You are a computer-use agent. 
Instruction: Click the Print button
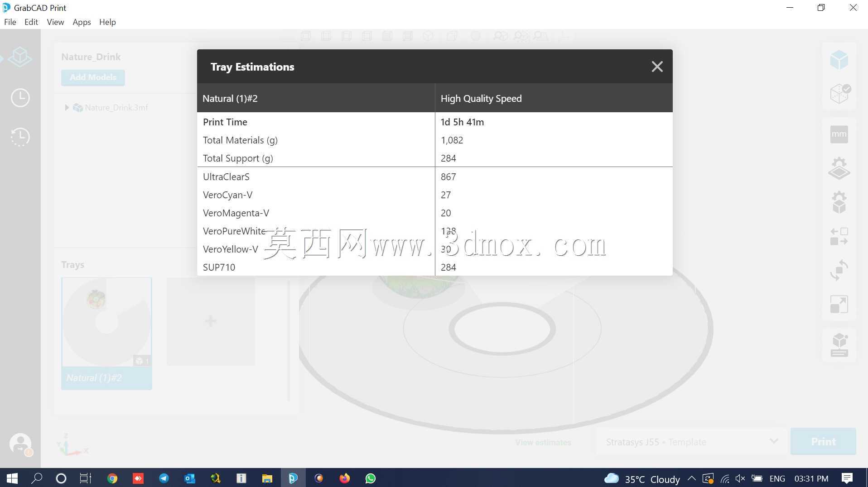pyautogui.click(x=823, y=441)
